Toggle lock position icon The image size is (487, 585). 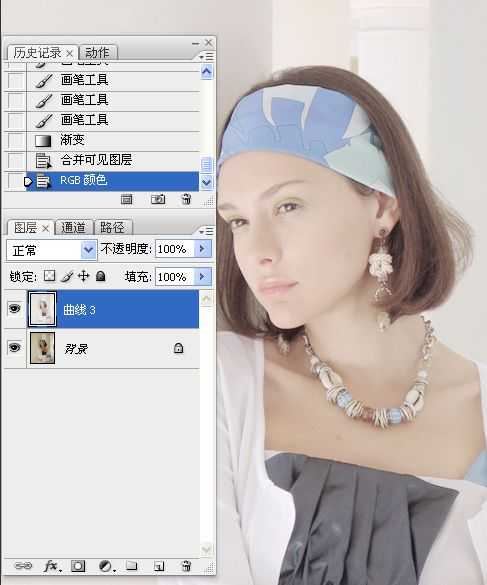click(x=84, y=276)
